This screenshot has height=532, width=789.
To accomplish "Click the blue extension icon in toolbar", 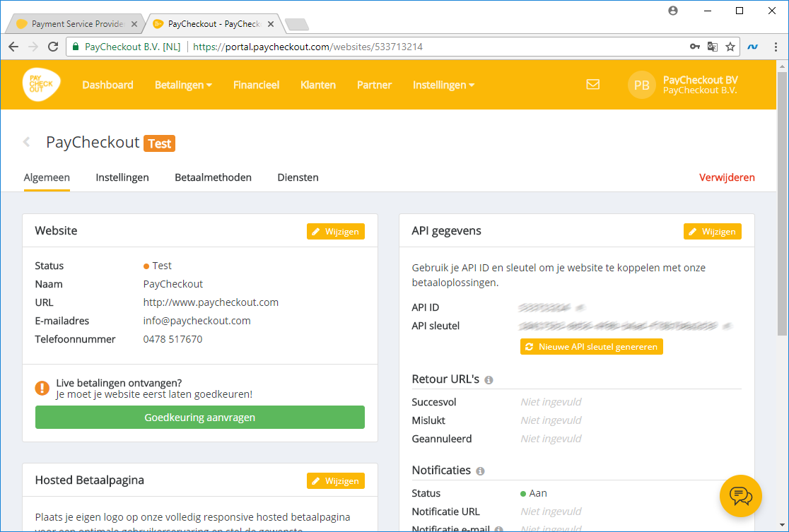I will [753, 47].
